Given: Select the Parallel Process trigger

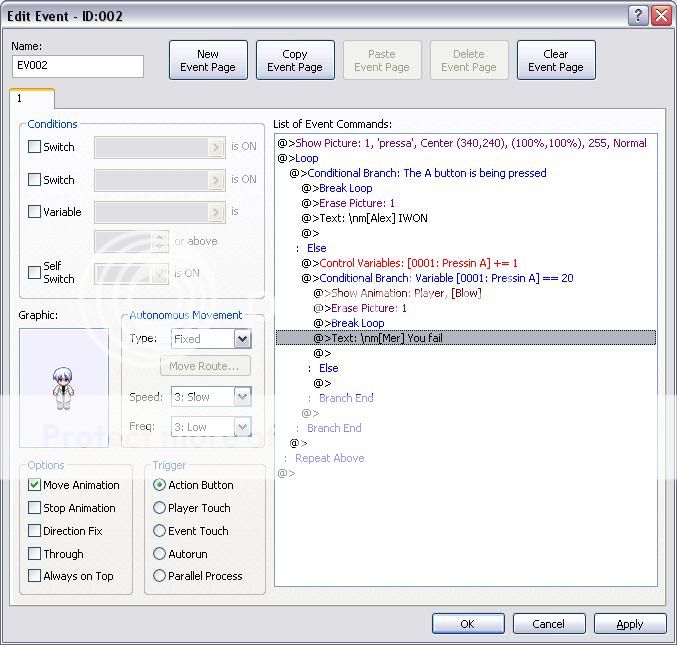Looking at the screenshot, I should (159, 576).
